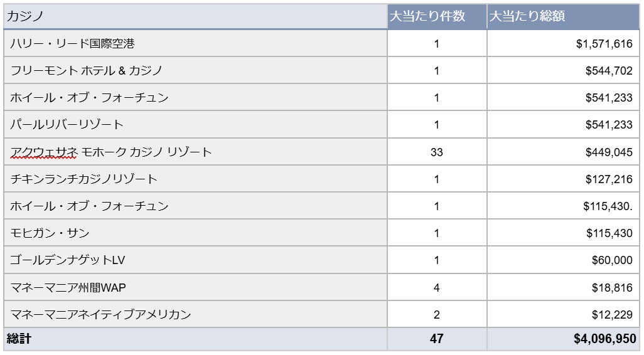Select the ハリー・リード国際空港 cell
Image resolution: width=644 pixels, height=355 pixels.
72,44
